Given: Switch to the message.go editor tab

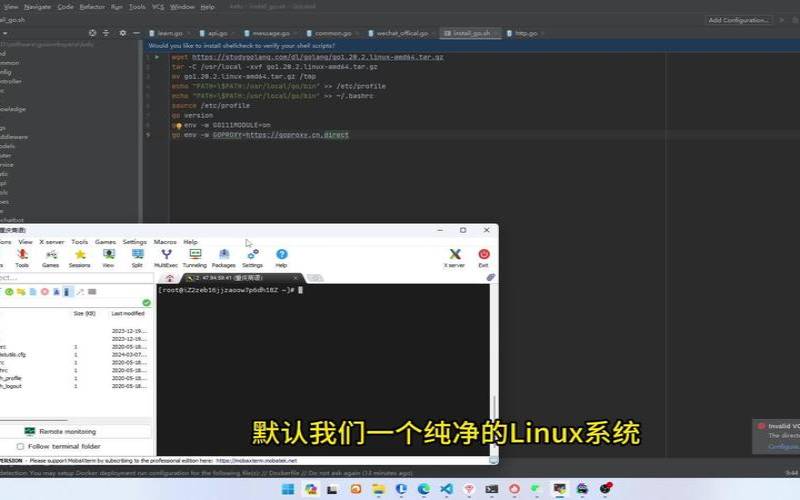Looking at the screenshot, I should pyautogui.click(x=271, y=33).
